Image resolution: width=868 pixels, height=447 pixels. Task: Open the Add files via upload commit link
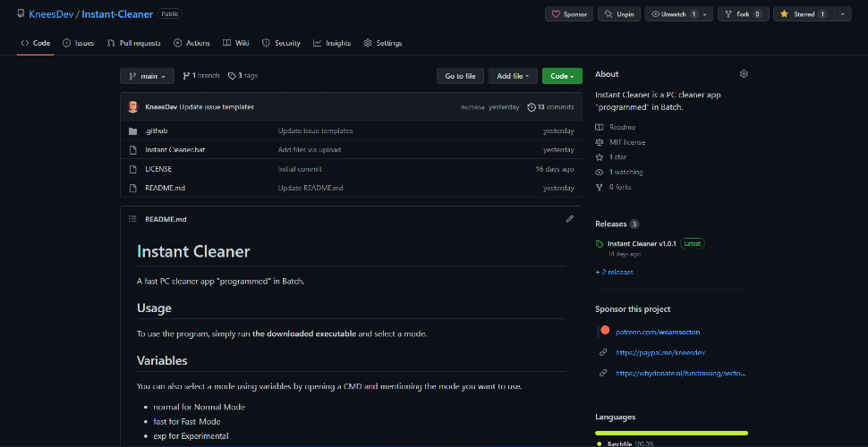click(310, 150)
